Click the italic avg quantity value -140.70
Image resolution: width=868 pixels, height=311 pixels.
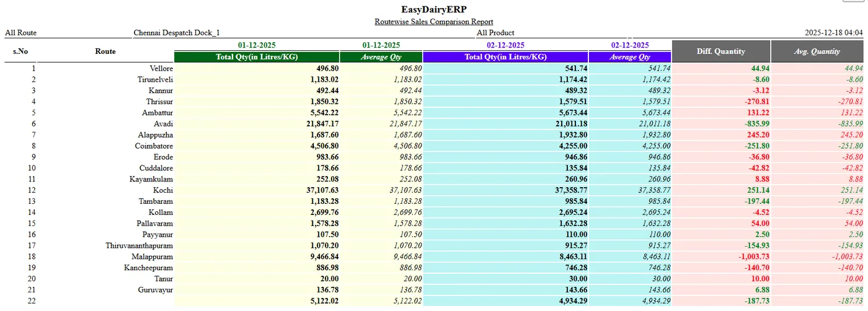[850, 268]
